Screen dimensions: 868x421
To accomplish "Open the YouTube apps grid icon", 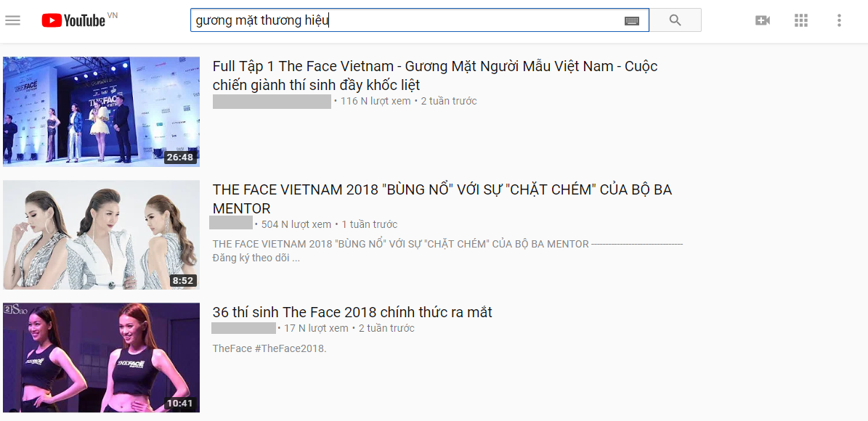I will coord(801,20).
